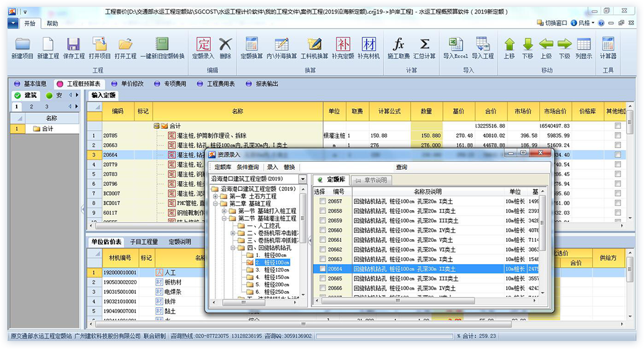Screen dimensions: 644x349
Task: Open the 章节说明 tab in the dialog
Action: click(372, 180)
